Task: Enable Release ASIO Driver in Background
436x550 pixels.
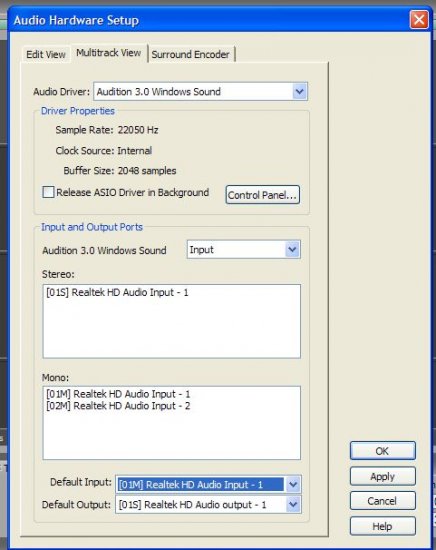Action: [x=48, y=192]
